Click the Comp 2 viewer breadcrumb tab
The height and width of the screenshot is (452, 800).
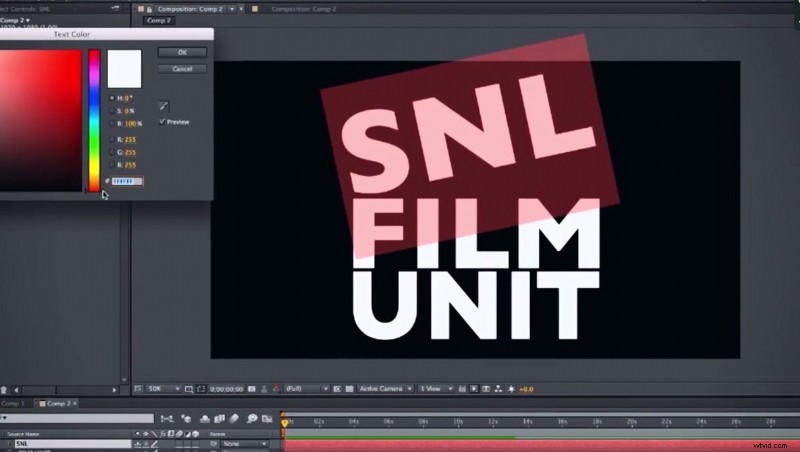[x=158, y=20]
